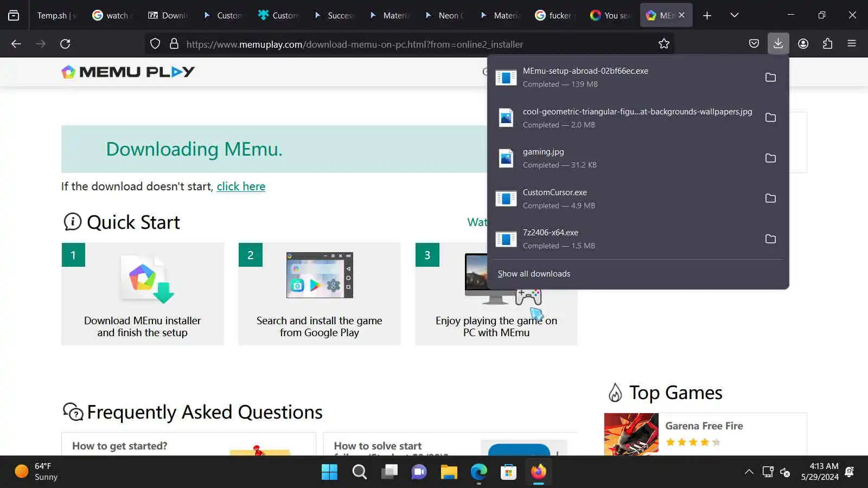Open Windows taskbar search
The image size is (868, 488).
(x=359, y=472)
